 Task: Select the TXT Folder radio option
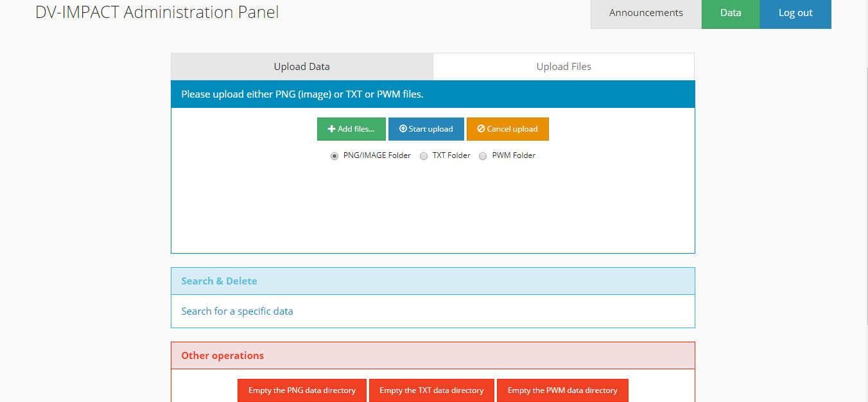tap(424, 156)
